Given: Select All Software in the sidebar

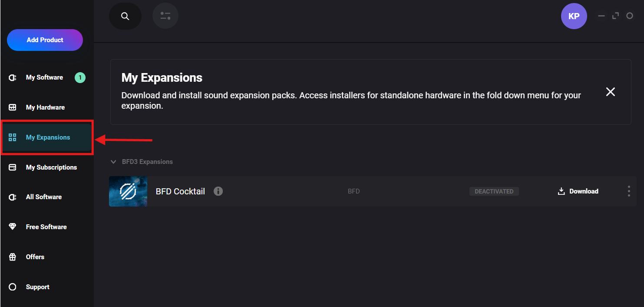Looking at the screenshot, I should pyautogui.click(x=43, y=197).
